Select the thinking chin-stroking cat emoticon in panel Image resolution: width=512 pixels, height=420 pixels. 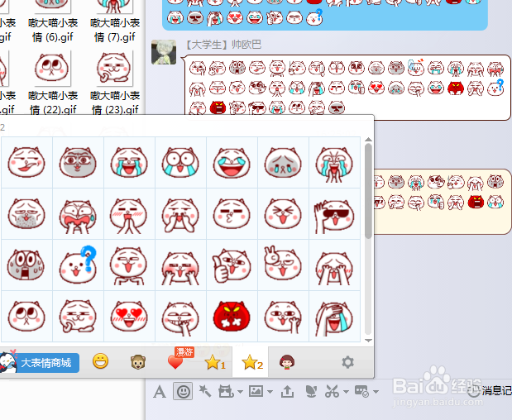coord(78,316)
